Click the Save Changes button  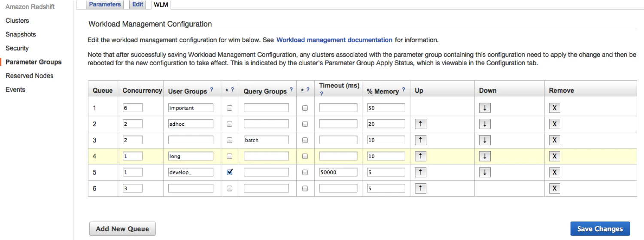tap(600, 229)
